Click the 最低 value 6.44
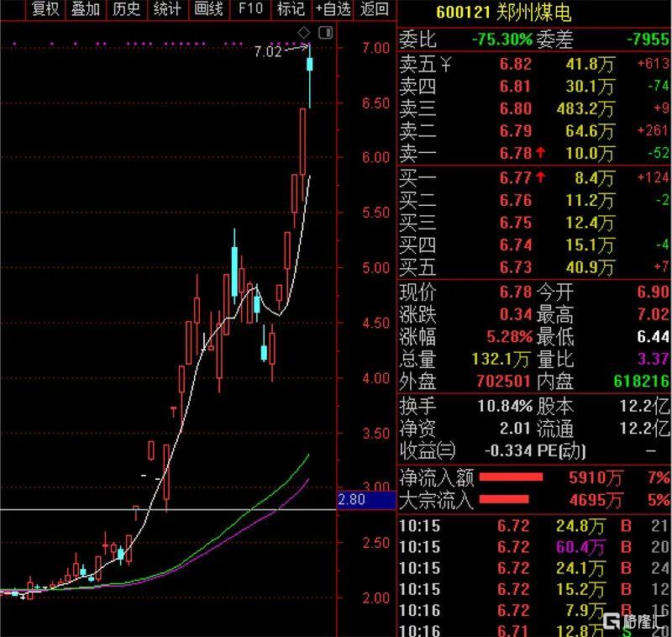The width and height of the screenshot is (672, 637). [653, 337]
